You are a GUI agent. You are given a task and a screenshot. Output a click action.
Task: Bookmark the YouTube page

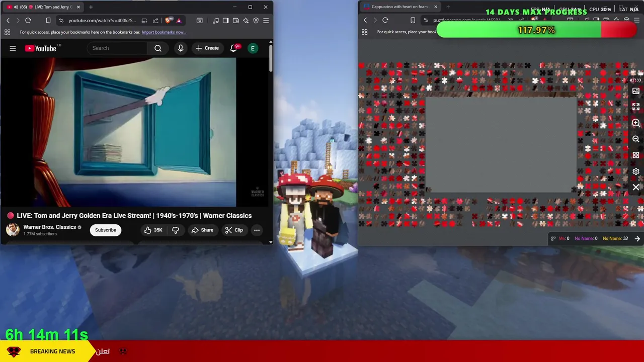[48, 21]
